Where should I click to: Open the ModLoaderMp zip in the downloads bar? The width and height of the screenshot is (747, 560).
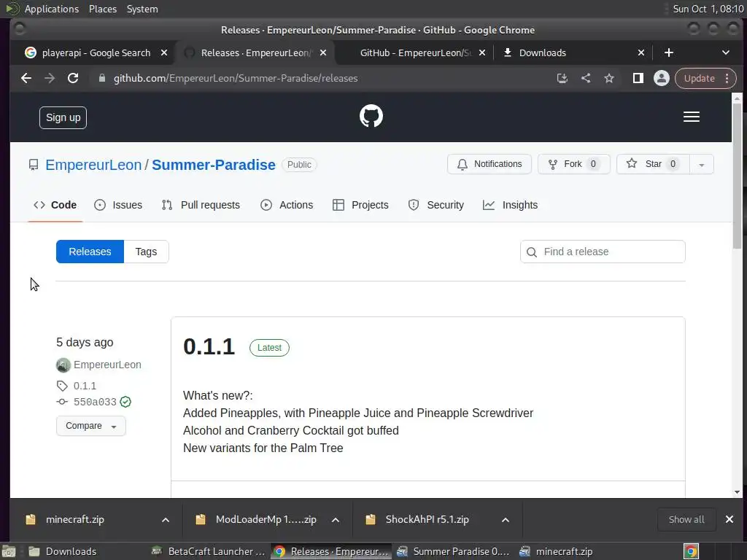click(x=266, y=519)
